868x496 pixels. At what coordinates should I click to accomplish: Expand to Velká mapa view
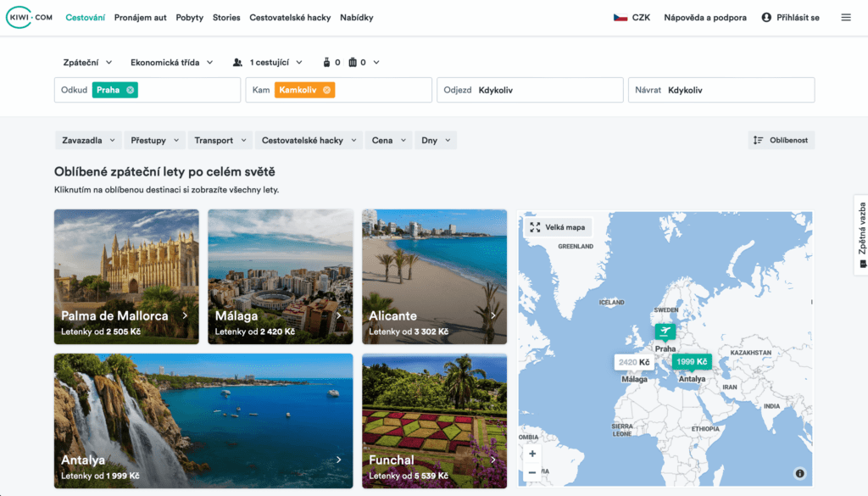(x=558, y=227)
